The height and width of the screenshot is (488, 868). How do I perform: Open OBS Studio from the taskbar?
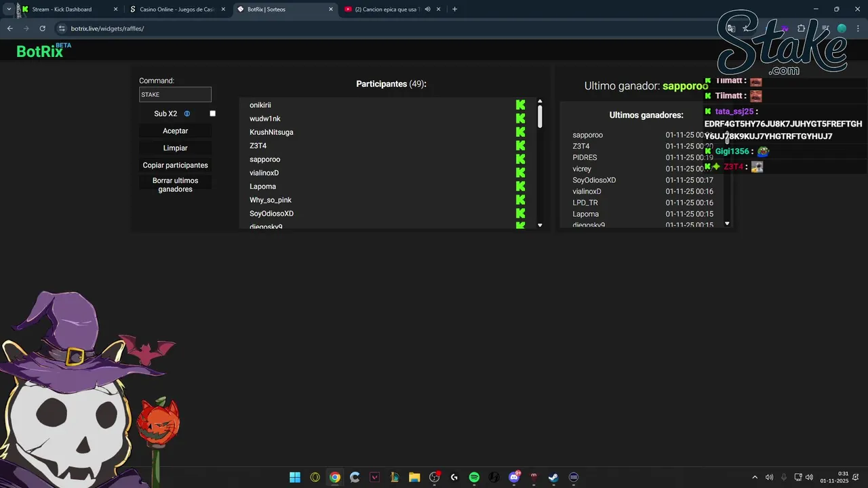coord(435,477)
